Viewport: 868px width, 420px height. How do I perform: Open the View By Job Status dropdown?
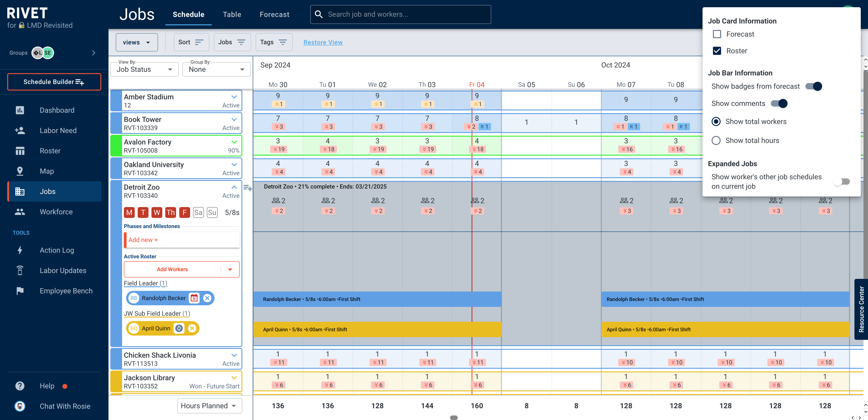click(x=144, y=69)
